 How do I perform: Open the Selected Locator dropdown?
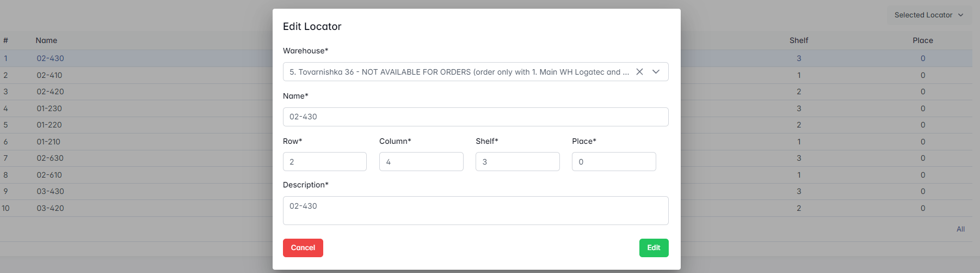[928, 15]
